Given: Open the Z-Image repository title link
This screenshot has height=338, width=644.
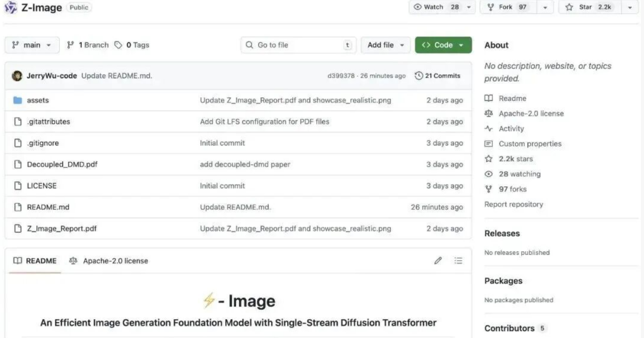Looking at the screenshot, I should [41, 7].
